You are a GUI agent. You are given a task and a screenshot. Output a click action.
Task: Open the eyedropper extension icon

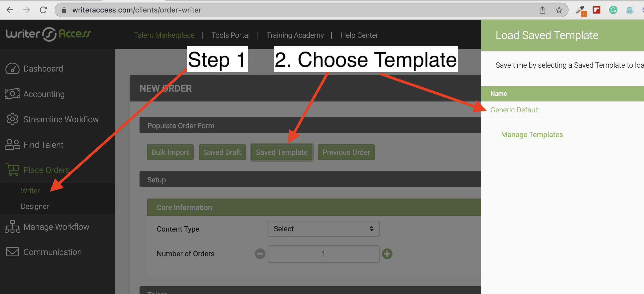point(581,11)
